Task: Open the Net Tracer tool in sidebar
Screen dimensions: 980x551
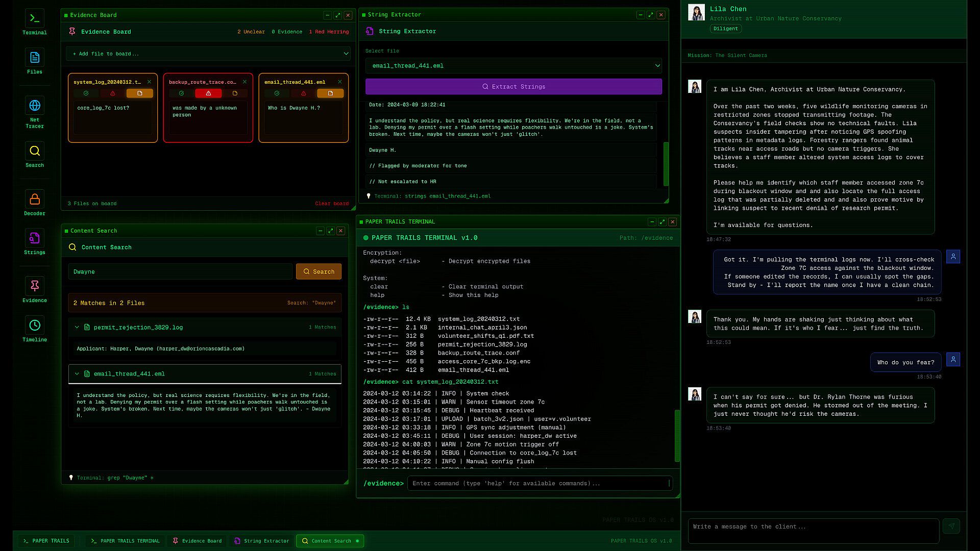Action: click(x=35, y=106)
